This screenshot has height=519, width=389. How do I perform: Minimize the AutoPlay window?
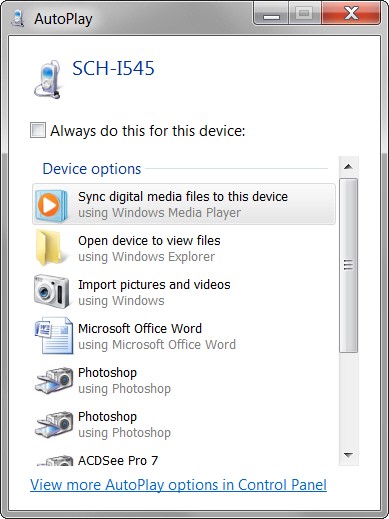271,14
